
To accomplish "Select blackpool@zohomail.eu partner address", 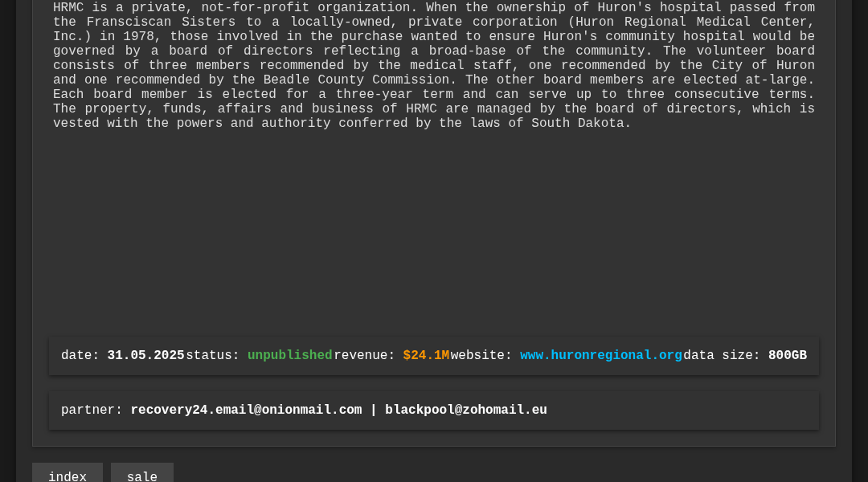I will [x=466, y=410].
